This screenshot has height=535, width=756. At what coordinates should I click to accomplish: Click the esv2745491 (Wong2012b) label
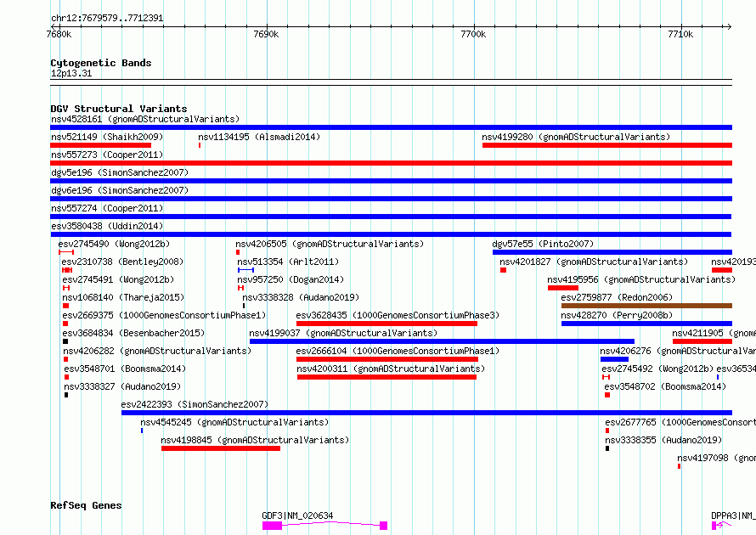pyautogui.click(x=118, y=279)
